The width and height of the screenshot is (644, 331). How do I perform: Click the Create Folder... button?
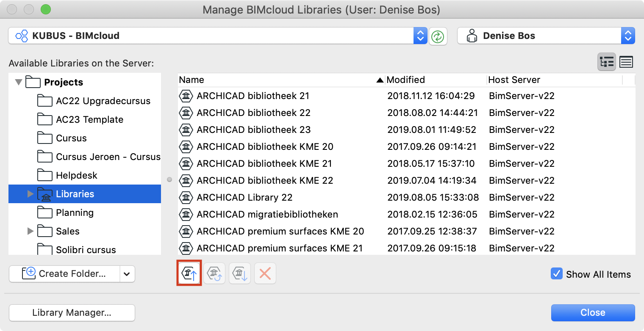pyautogui.click(x=64, y=274)
